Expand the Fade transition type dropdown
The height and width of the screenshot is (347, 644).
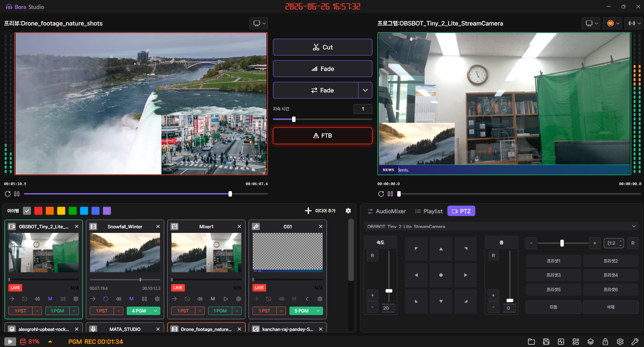coord(365,90)
